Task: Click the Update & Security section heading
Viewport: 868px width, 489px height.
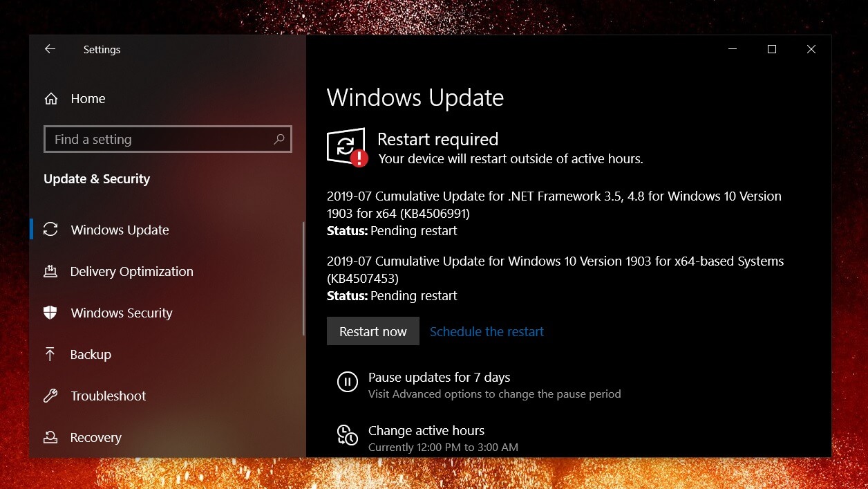Action: click(x=97, y=178)
